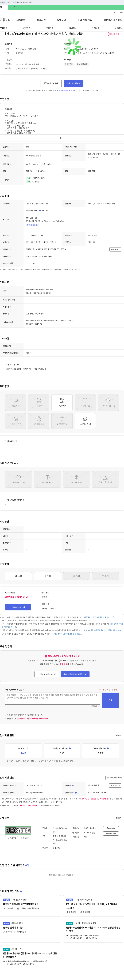Click the 장애인용 주차장 facility icon

(19, 479)
